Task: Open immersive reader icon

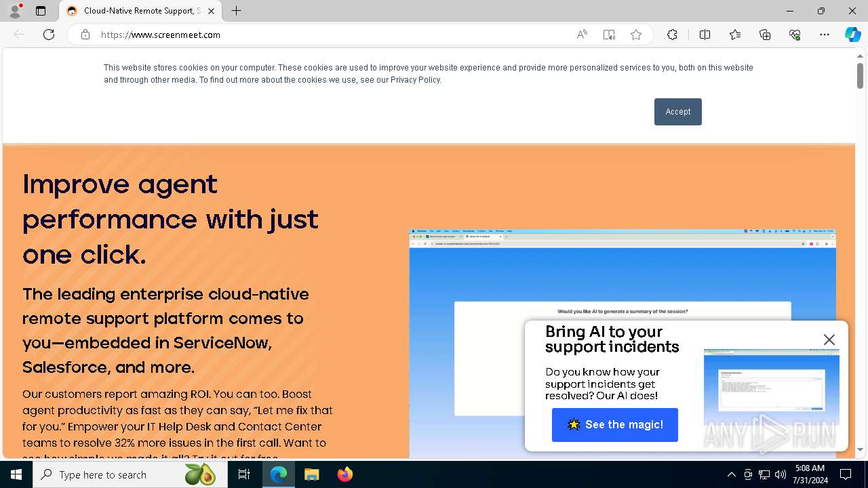Action: click(609, 35)
